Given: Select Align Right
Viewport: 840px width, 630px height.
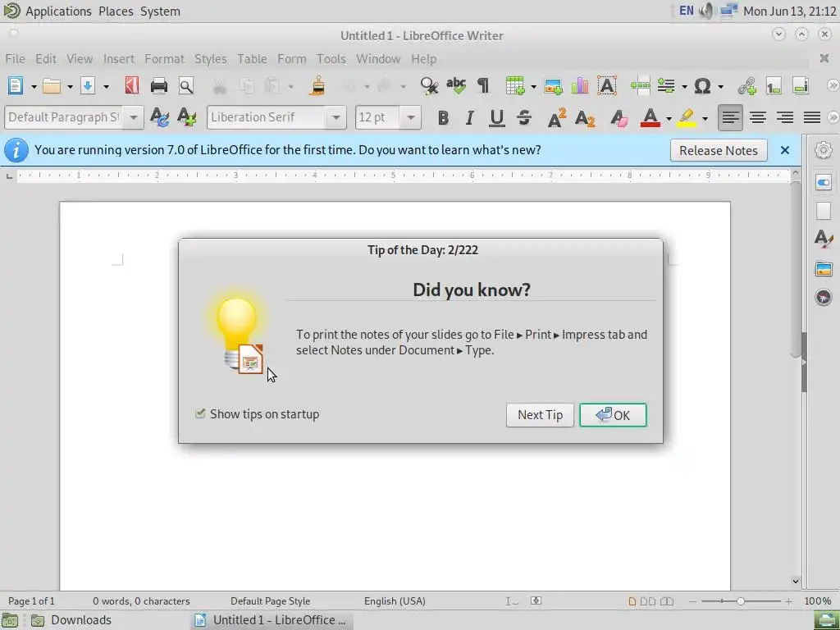Looking at the screenshot, I should click(x=785, y=117).
